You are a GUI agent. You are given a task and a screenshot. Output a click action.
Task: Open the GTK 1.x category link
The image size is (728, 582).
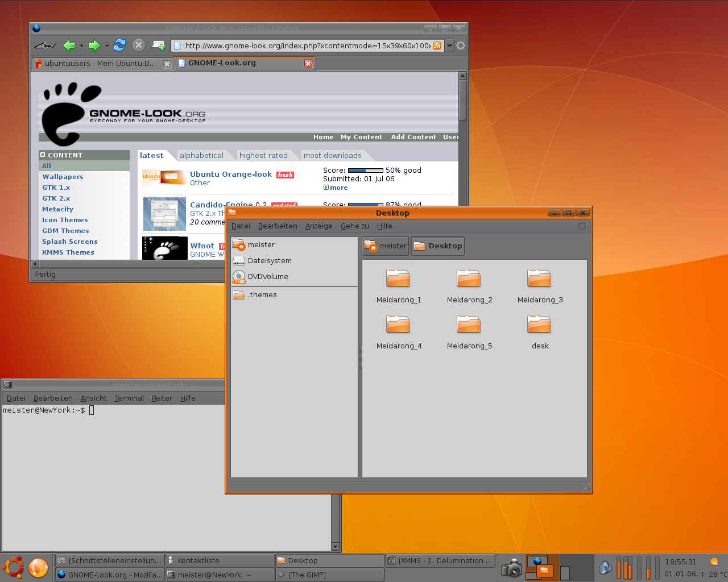point(56,188)
